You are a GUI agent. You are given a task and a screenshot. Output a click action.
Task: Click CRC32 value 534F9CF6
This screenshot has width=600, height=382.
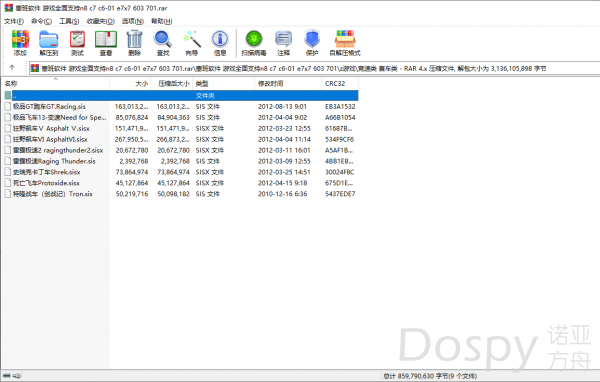point(339,139)
